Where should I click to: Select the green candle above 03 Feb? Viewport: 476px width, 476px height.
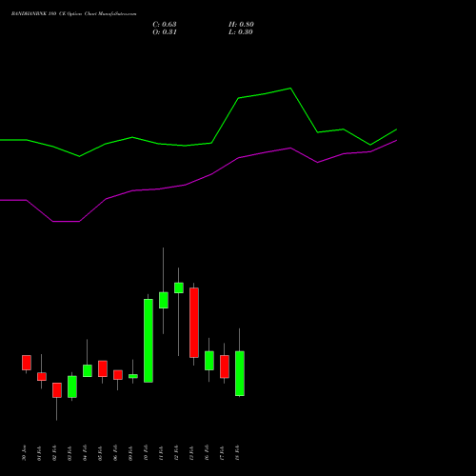[x=72, y=387]
